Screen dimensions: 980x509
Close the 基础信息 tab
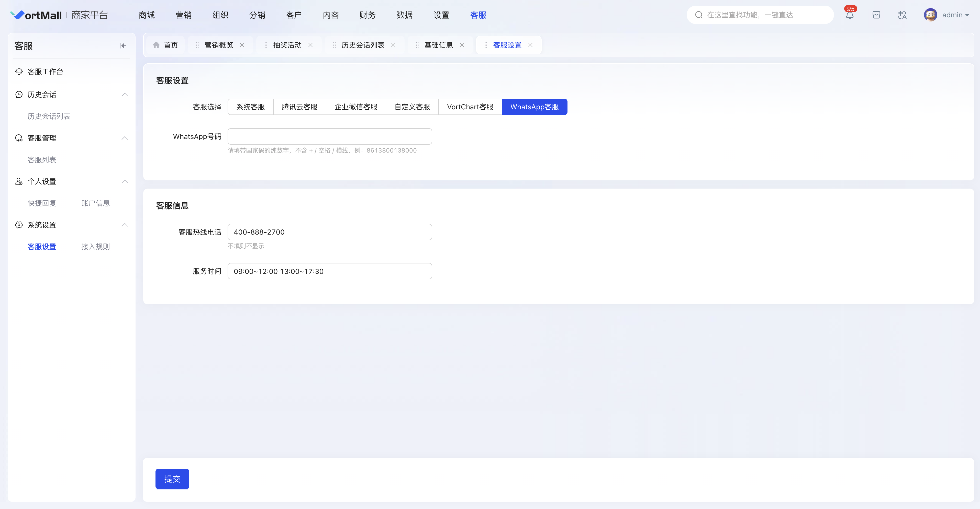click(x=462, y=45)
